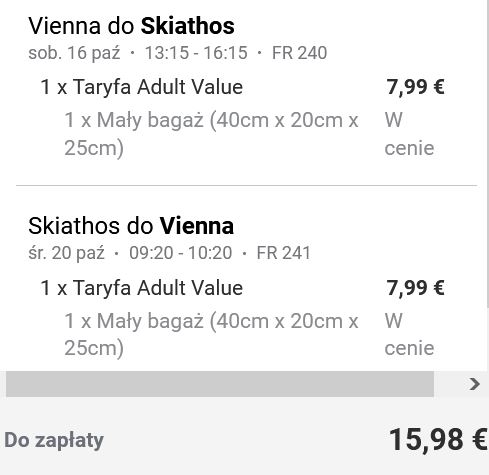The height and width of the screenshot is (475, 489).
Task: Click outbound Mały bagaż item description
Action: click(211, 134)
